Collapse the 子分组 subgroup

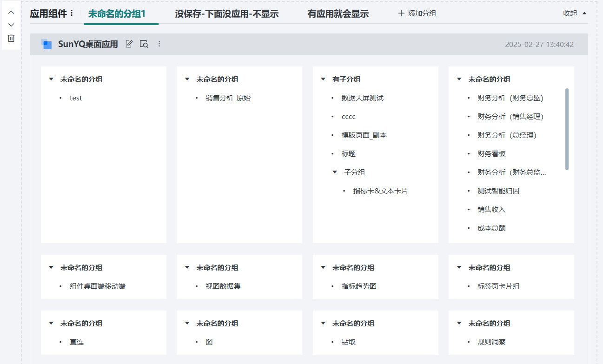pos(335,172)
